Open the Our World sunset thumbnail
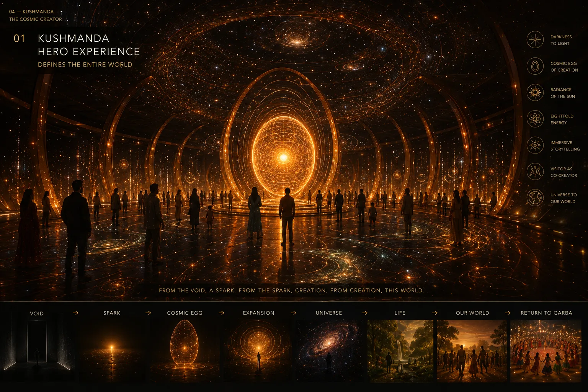The image size is (588, 392). point(472,351)
